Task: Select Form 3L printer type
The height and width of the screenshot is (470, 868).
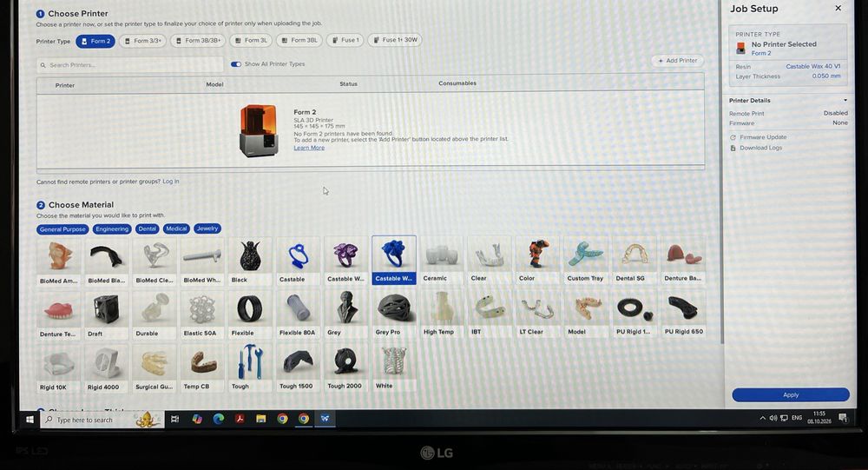Action: tap(251, 40)
